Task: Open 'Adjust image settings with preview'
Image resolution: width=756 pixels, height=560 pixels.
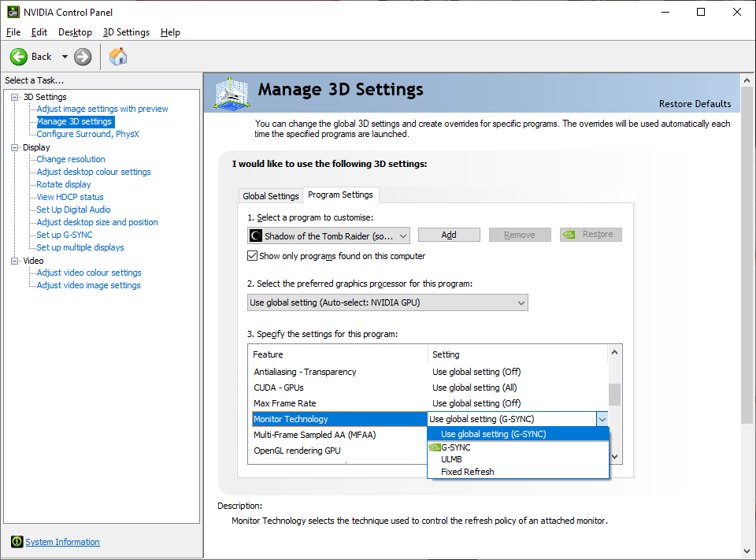Action: click(102, 109)
